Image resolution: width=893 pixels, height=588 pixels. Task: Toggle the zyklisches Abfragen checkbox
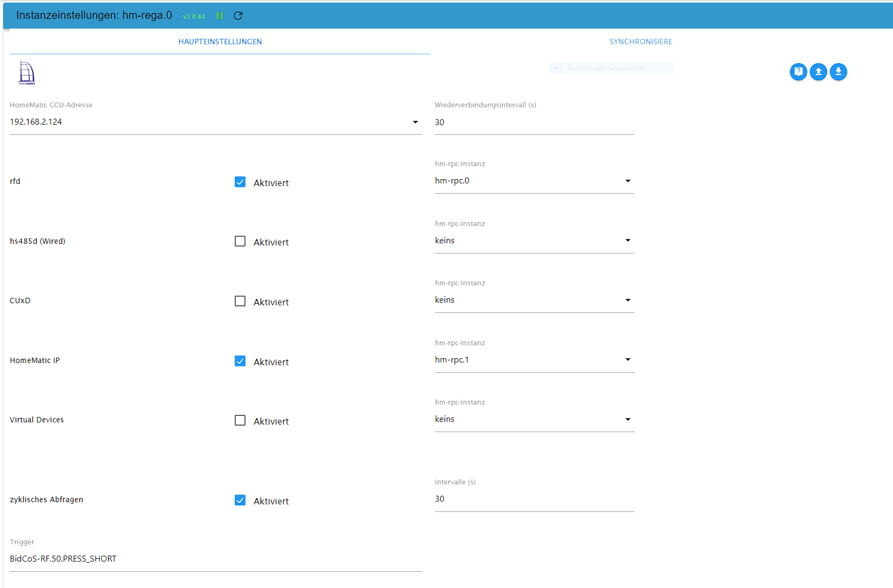click(x=240, y=500)
